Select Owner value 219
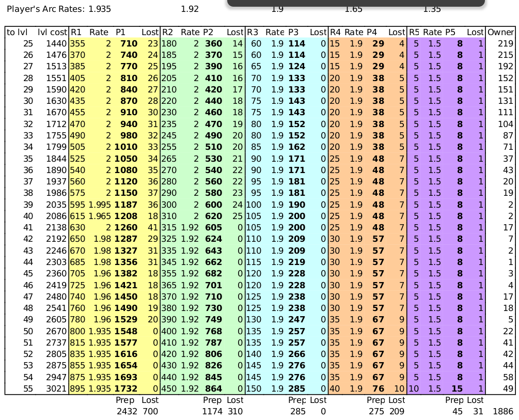The image size is (519, 420). 506,44
